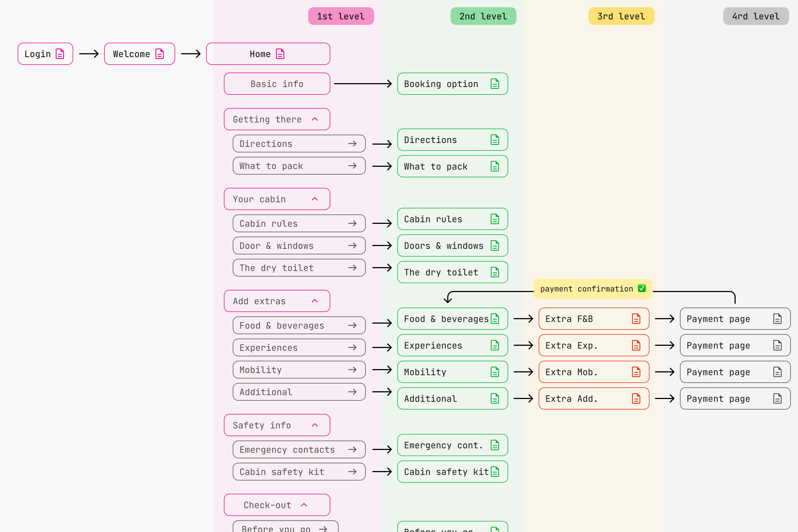
Task: Click the page icon in the Login node
Action: point(60,54)
